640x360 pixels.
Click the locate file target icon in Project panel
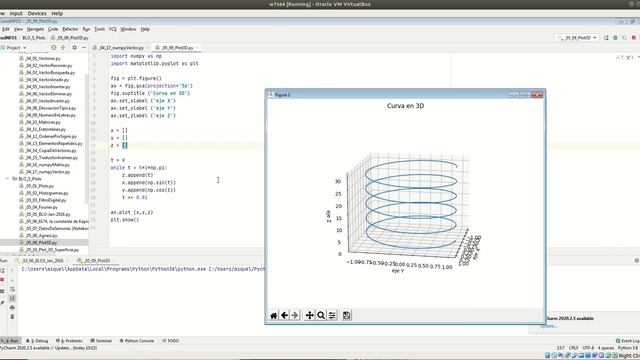[x=53, y=48]
